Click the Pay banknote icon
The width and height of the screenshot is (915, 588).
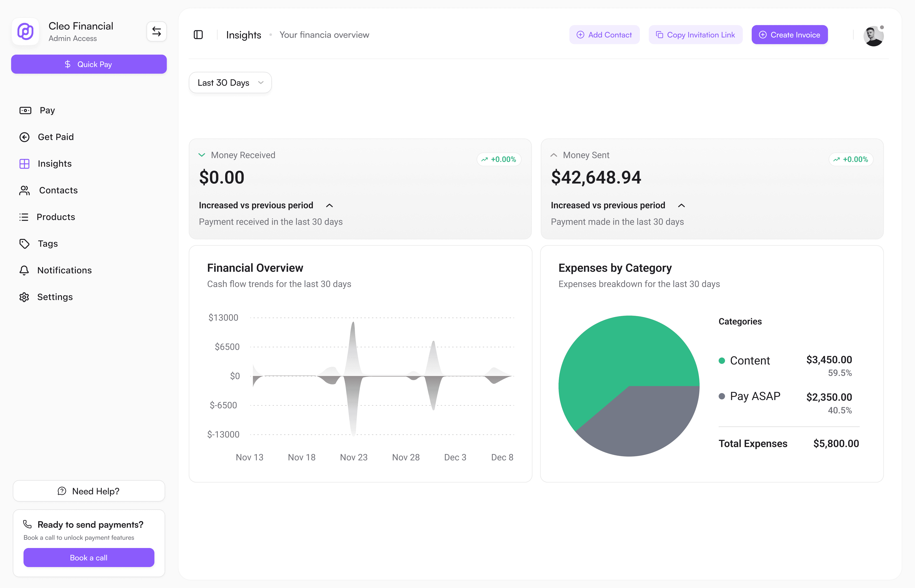(25, 110)
